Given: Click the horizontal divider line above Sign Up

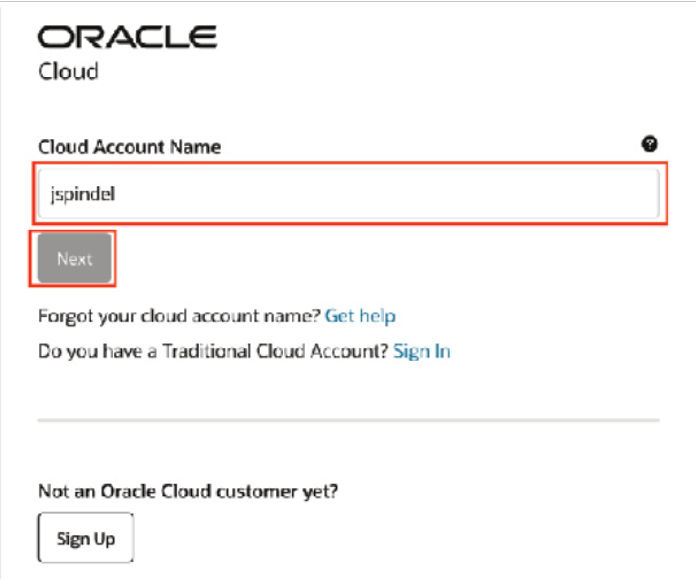Looking at the screenshot, I should 348,419.
